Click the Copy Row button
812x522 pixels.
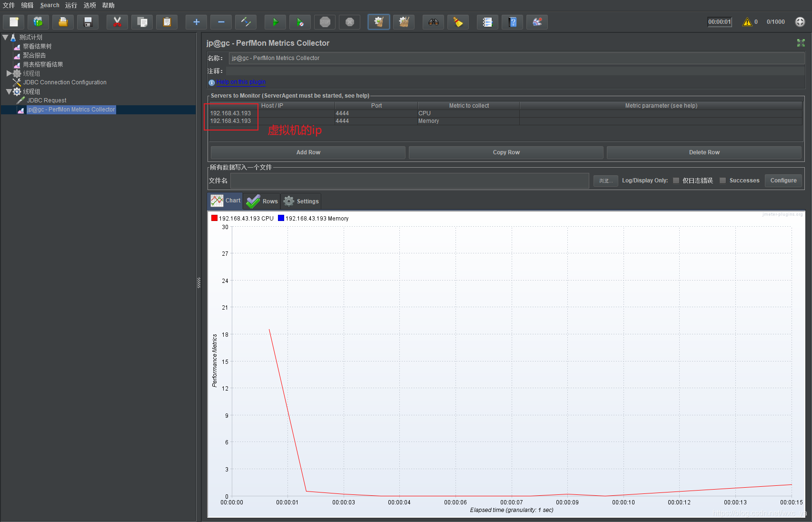[506, 152]
